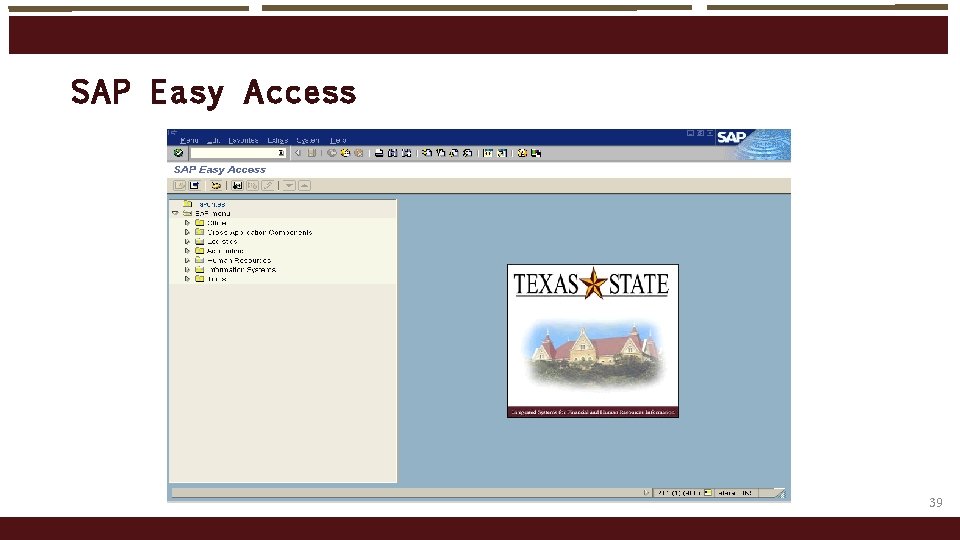Click the window system menu icon at top-left

173,132
